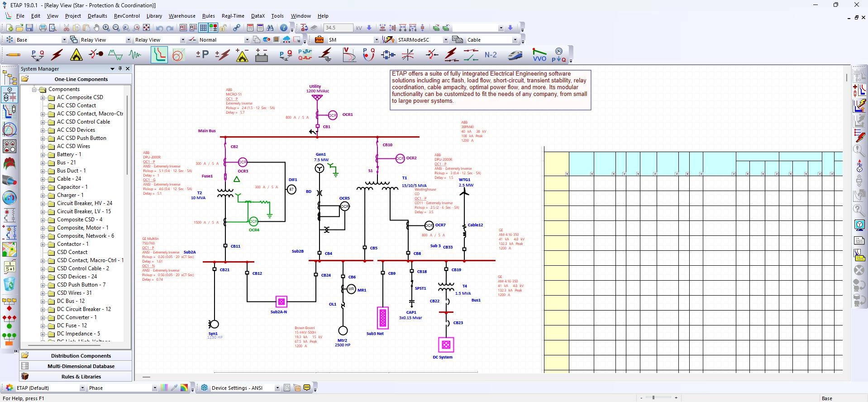Select the Sub3 Net composite network element
868x402 pixels.
tap(383, 318)
